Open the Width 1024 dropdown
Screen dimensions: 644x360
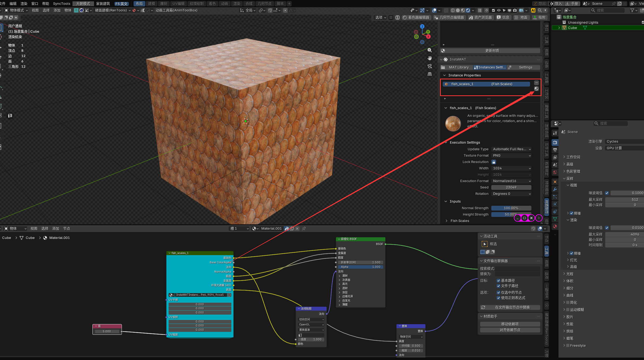pyautogui.click(x=511, y=168)
